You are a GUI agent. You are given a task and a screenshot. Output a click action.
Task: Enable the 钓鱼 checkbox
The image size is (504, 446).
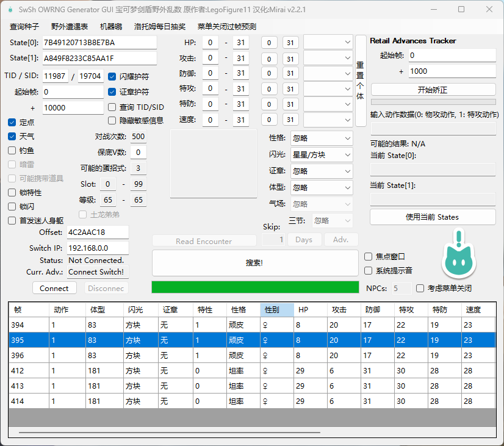[x=12, y=150]
